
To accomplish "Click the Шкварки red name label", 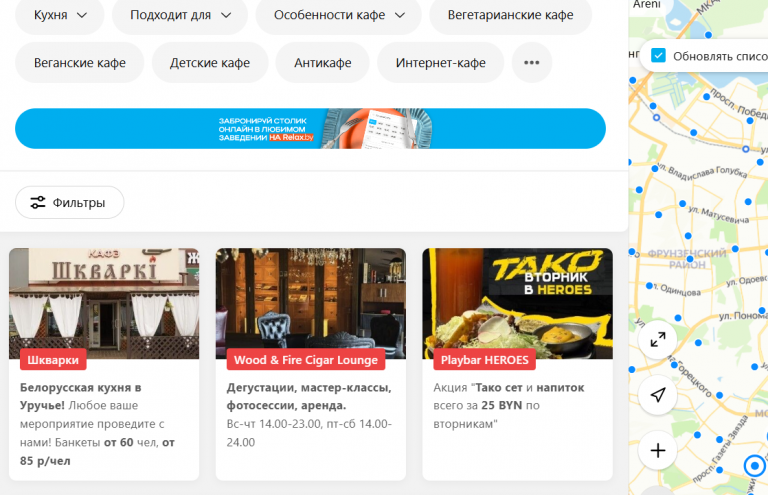I will point(53,360).
